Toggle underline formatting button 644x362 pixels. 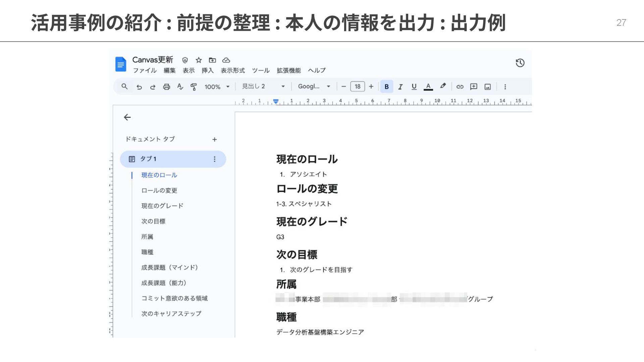(414, 87)
